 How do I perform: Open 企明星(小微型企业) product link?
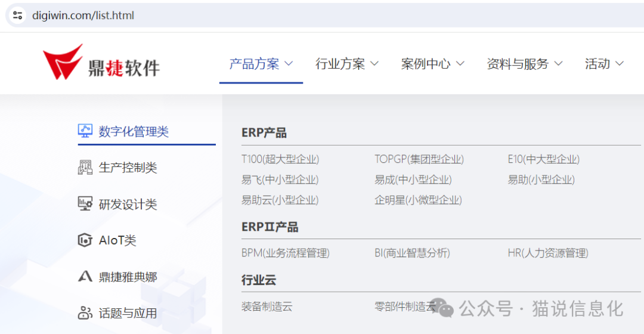point(418,200)
